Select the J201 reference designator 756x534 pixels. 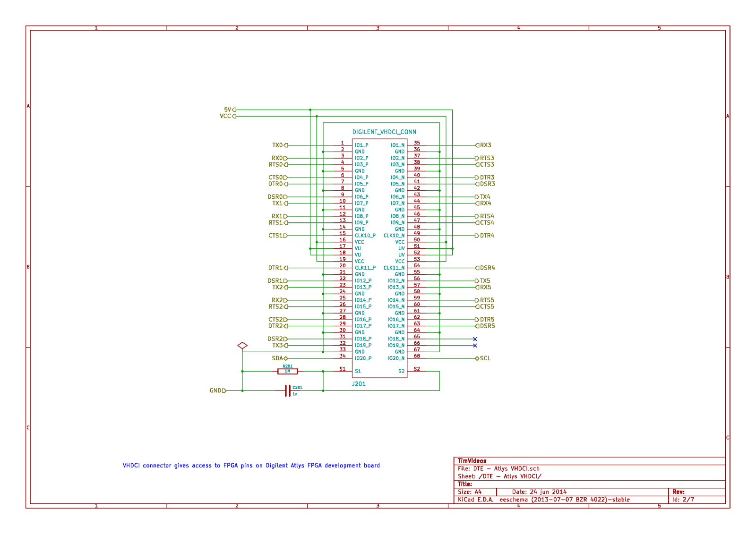click(x=359, y=384)
